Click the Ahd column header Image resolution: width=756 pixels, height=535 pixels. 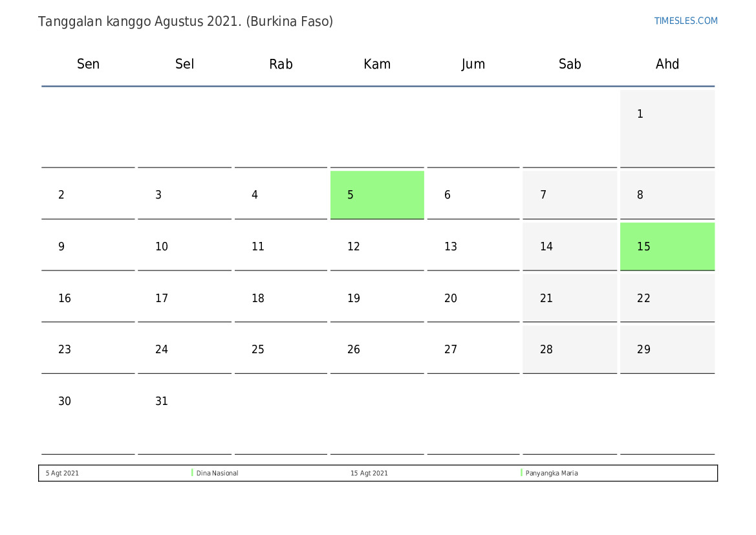tap(667, 64)
